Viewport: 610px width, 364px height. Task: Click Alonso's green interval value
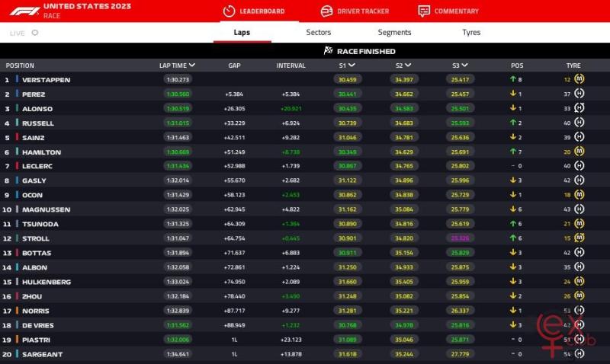(x=291, y=108)
